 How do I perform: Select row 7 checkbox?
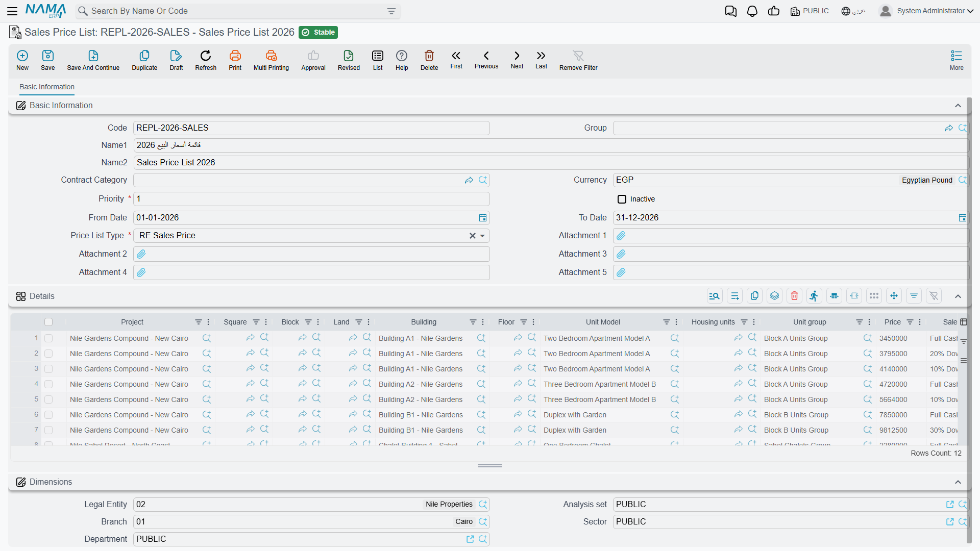point(48,430)
